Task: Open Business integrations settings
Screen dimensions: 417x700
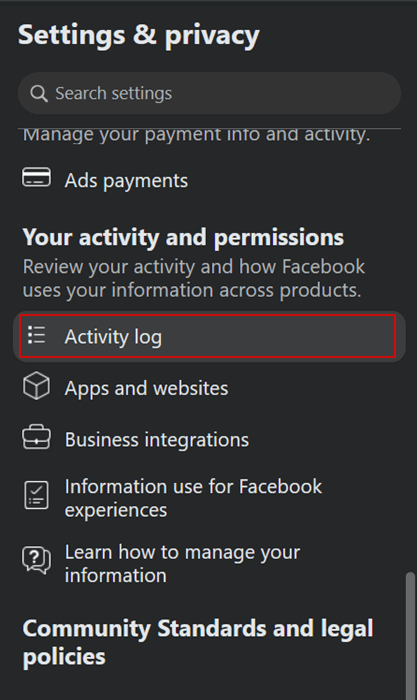Action: coord(157,440)
